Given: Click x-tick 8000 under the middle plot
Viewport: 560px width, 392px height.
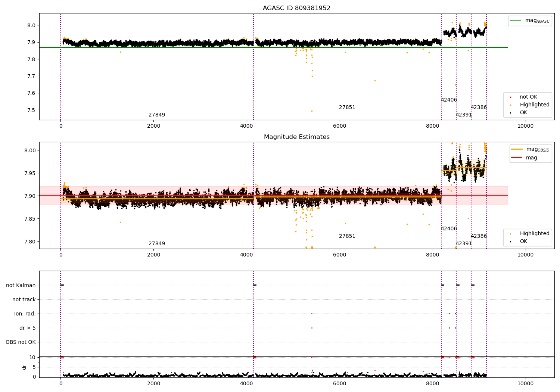Looking at the screenshot, I should tap(432, 255).
